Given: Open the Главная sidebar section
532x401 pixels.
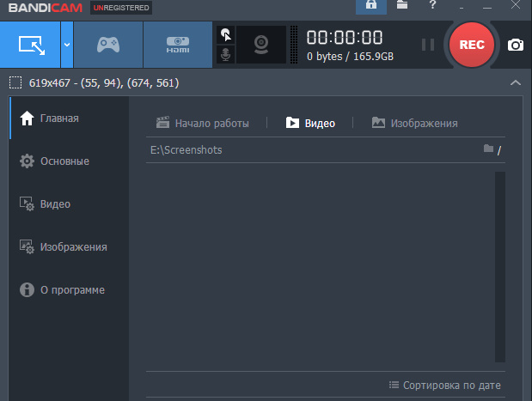Looking at the screenshot, I should pos(70,118).
